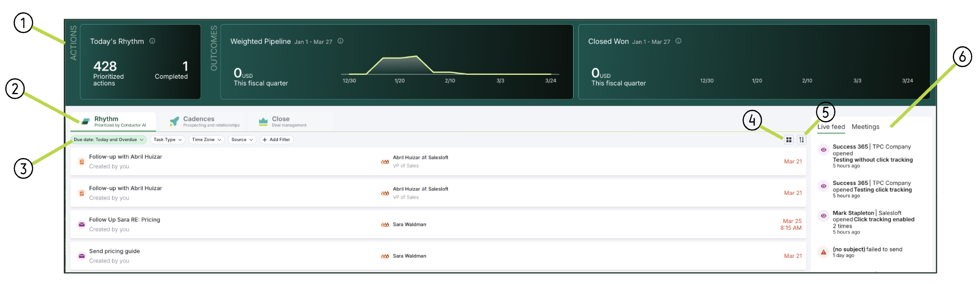Click the Click tracking enabled feed subject
This screenshot has width=980, height=284.
884,220
